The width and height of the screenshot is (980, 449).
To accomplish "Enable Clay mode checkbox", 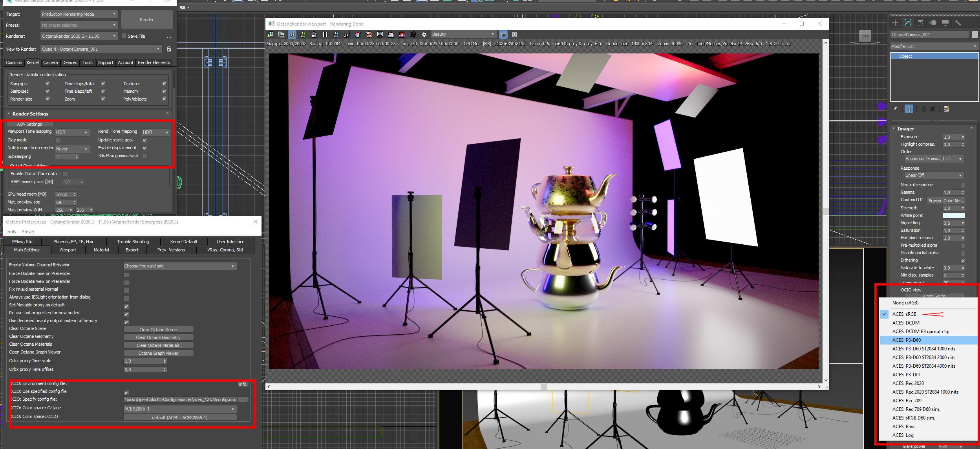I will coord(58,140).
